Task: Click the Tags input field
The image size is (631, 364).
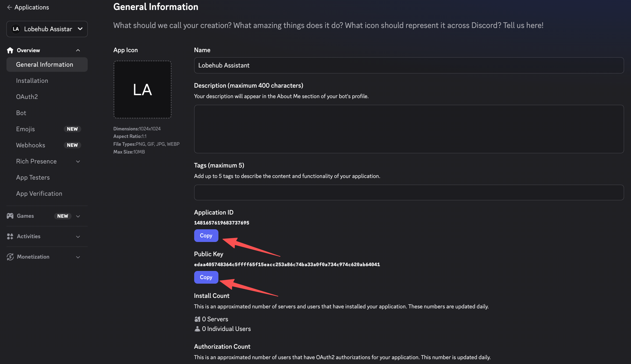Action: pos(409,192)
